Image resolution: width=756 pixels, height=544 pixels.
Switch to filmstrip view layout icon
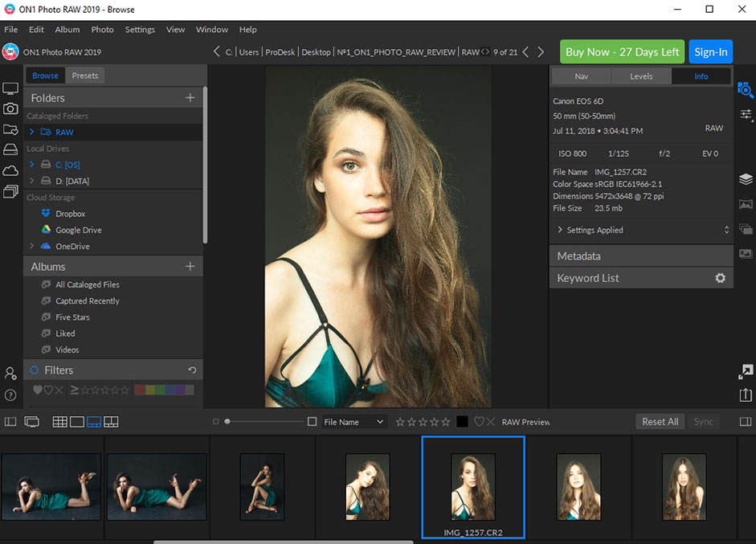93,420
